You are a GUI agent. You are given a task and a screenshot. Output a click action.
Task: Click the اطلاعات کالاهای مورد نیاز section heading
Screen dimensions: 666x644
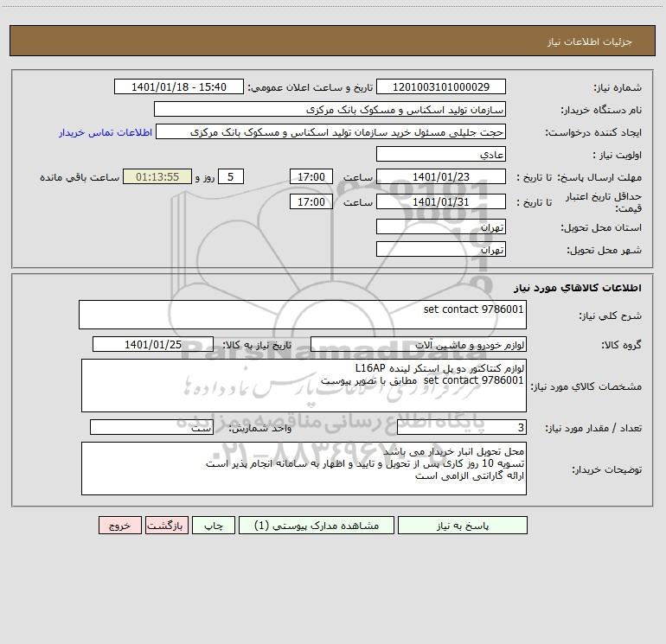click(578, 288)
